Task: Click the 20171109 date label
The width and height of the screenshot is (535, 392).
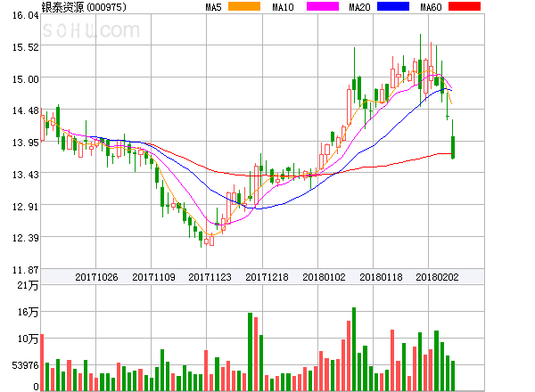Action: coord(153,277)
